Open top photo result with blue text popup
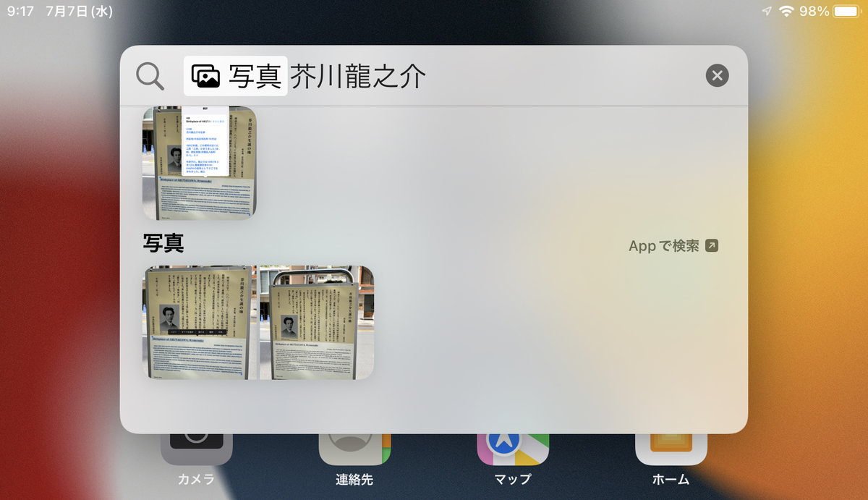This screenshot has width=868, height=500. tap(199, 163)
